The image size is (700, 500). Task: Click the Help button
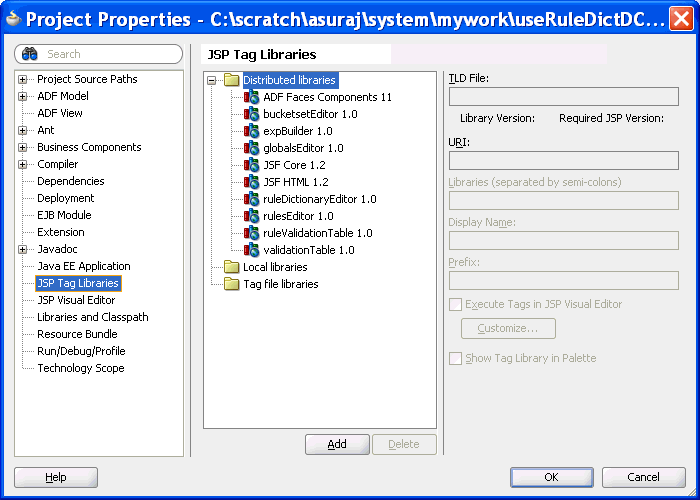(56, 477)
